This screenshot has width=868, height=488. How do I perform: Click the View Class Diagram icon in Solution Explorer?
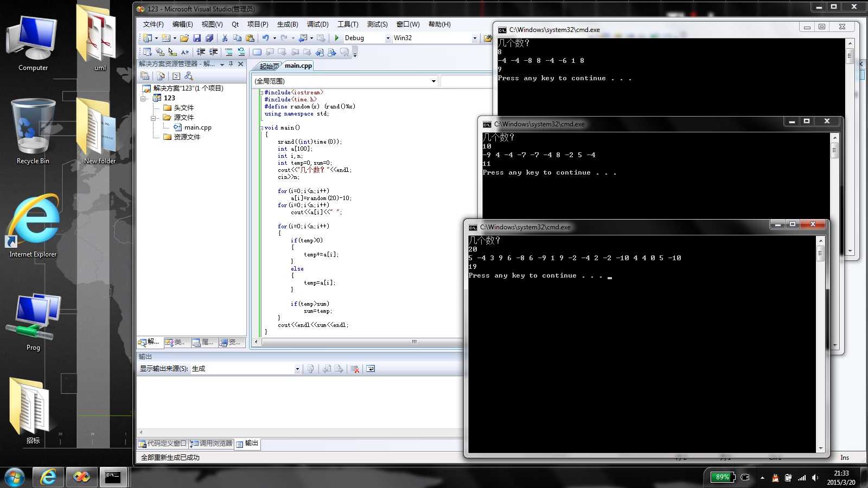click(x=188, y=76)
